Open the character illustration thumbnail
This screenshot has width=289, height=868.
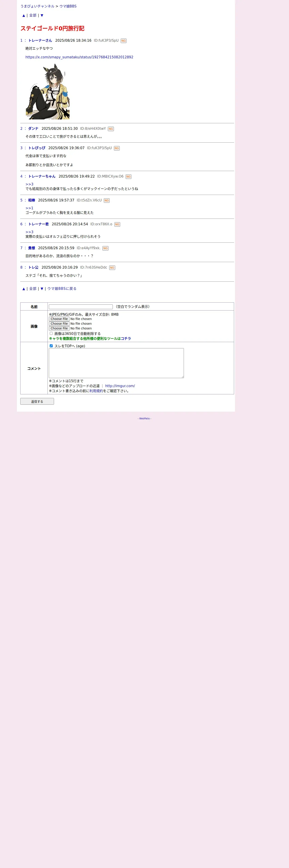(48, 92)
